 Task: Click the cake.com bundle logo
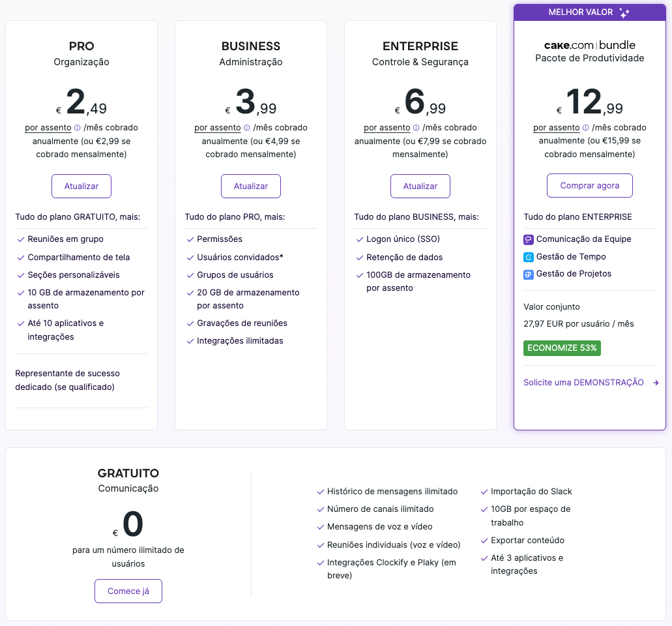(589, 45)
